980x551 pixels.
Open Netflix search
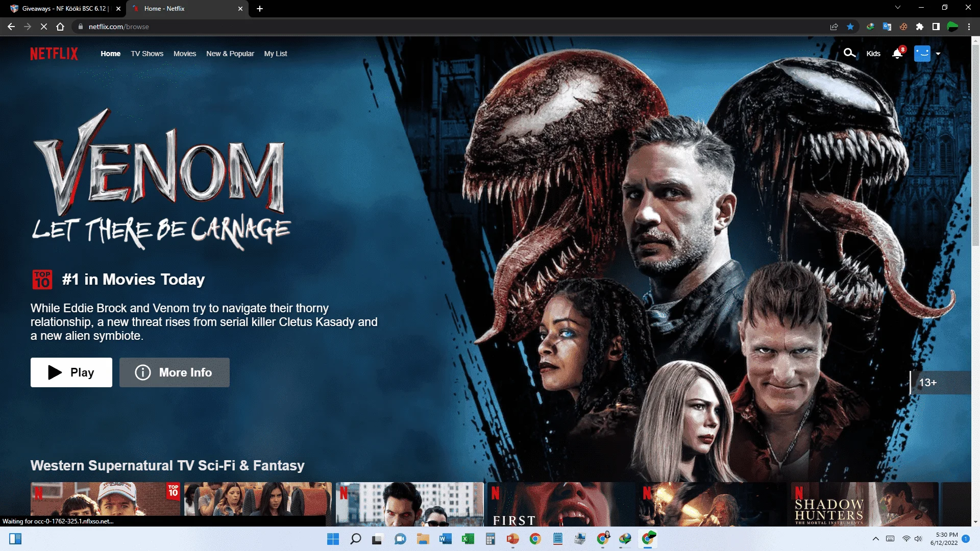pyautogui.click(x=849, y=53)
